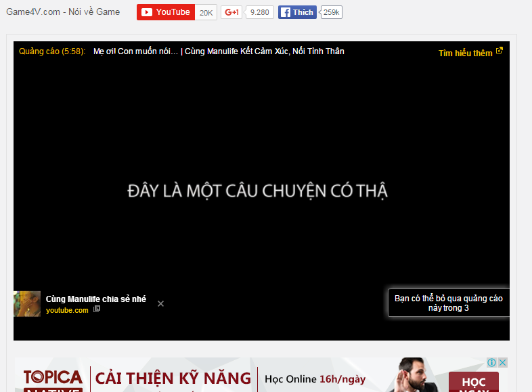Close the Manulife ad overlay with X
Screen dimensions: 532x392
tap(161, 304)
